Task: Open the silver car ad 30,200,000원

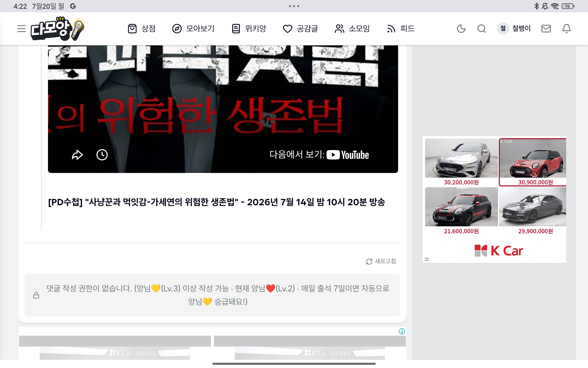Action: (461, 162)
